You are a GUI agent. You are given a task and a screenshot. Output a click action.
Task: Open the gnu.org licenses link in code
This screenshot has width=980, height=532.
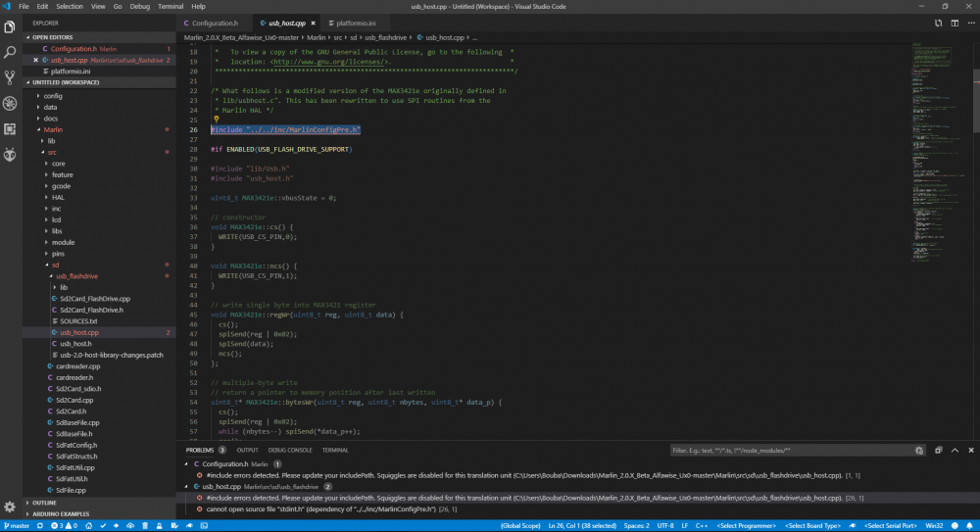pyautogui.click(x=329, y=62)
